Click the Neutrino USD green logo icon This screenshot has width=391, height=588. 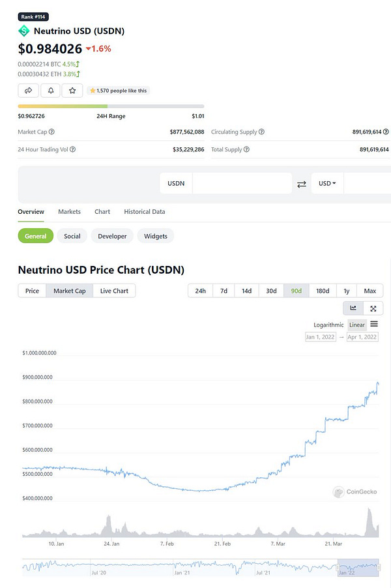click(24, 31)
